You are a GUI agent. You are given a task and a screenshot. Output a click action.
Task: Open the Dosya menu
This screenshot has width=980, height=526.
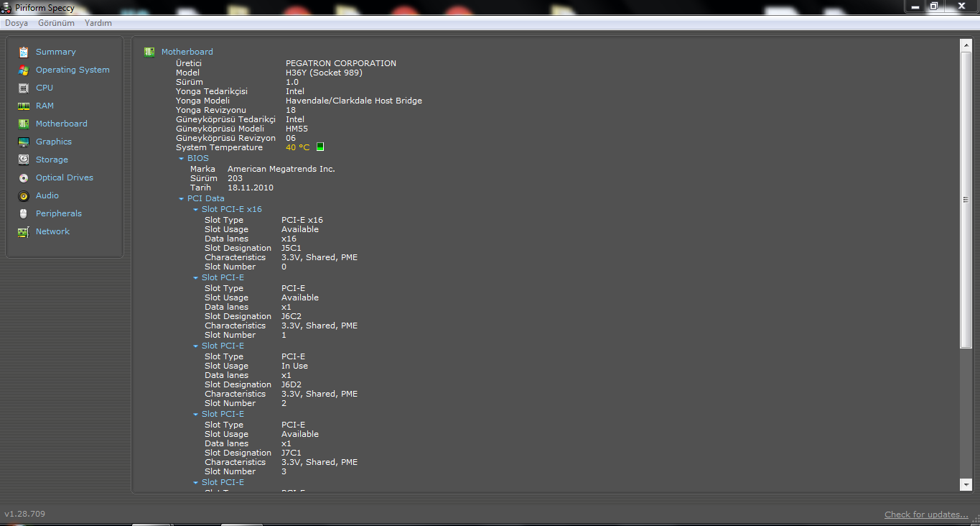[17, 23]
